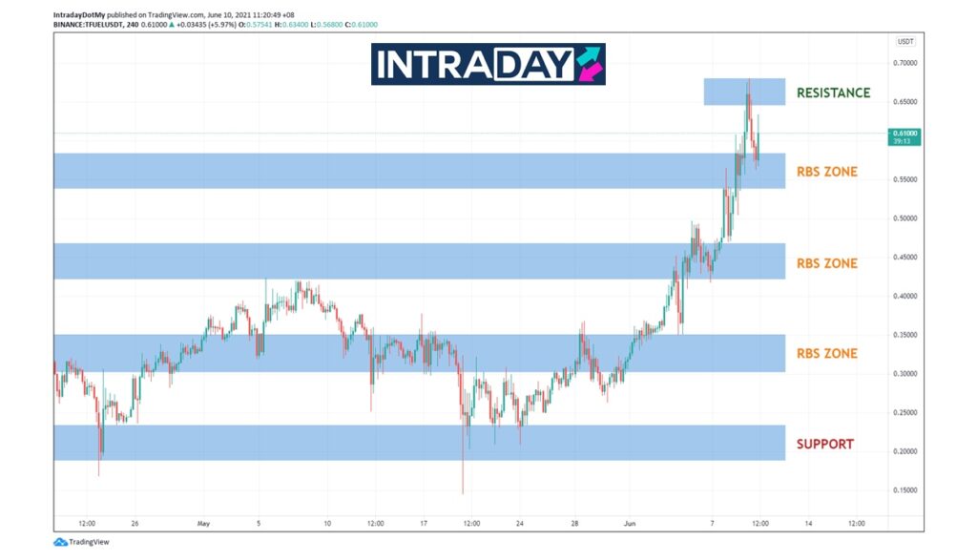The height and width of the screenshot is (560, 977).
Task: Click the RBS ZONE label near 0.55000
Action: point(826,172)
